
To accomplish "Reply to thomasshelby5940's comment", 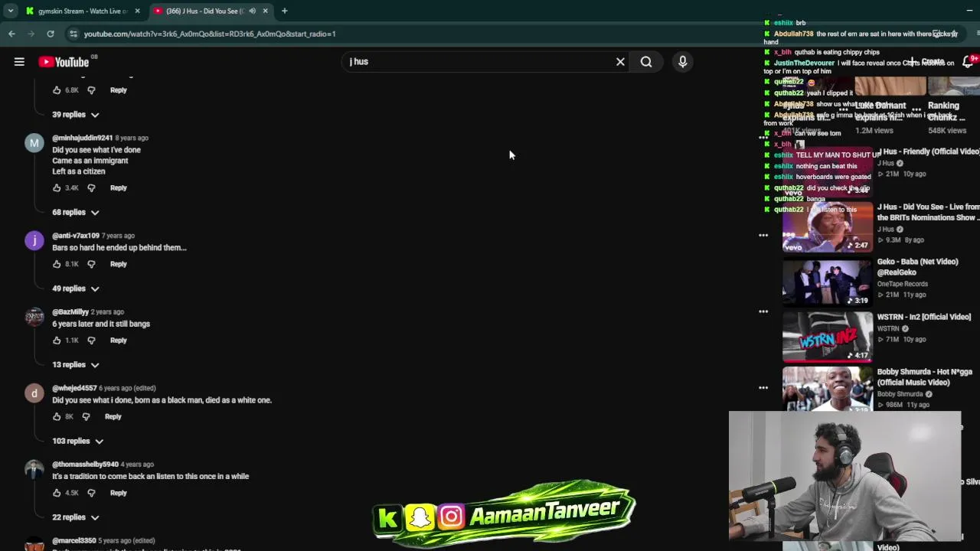I will [x=118, y=494].
